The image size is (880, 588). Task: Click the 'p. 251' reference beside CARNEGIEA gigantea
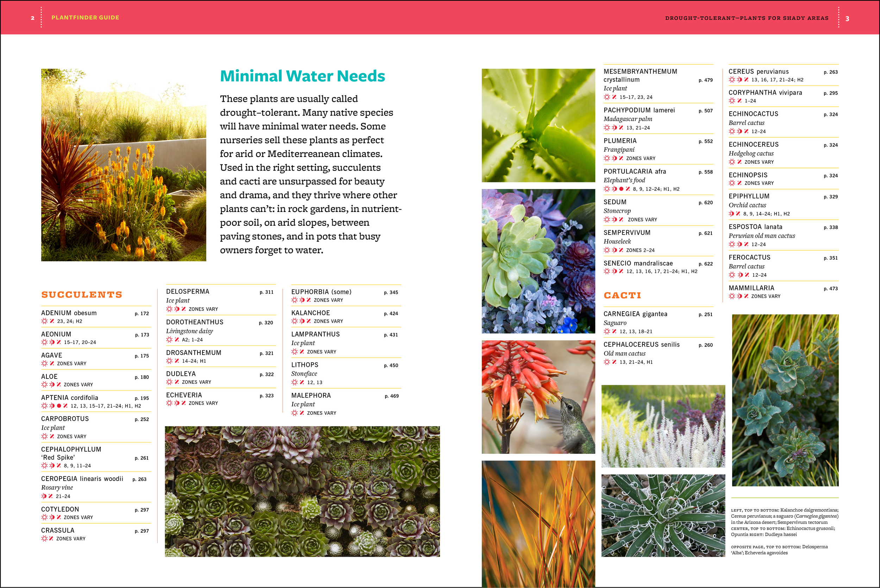click(x=706, y=315)
